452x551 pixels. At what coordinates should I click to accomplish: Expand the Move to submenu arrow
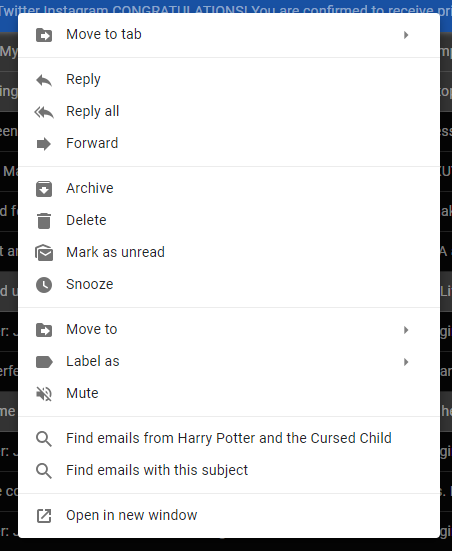pyautogui.click(x=406, y=330)
